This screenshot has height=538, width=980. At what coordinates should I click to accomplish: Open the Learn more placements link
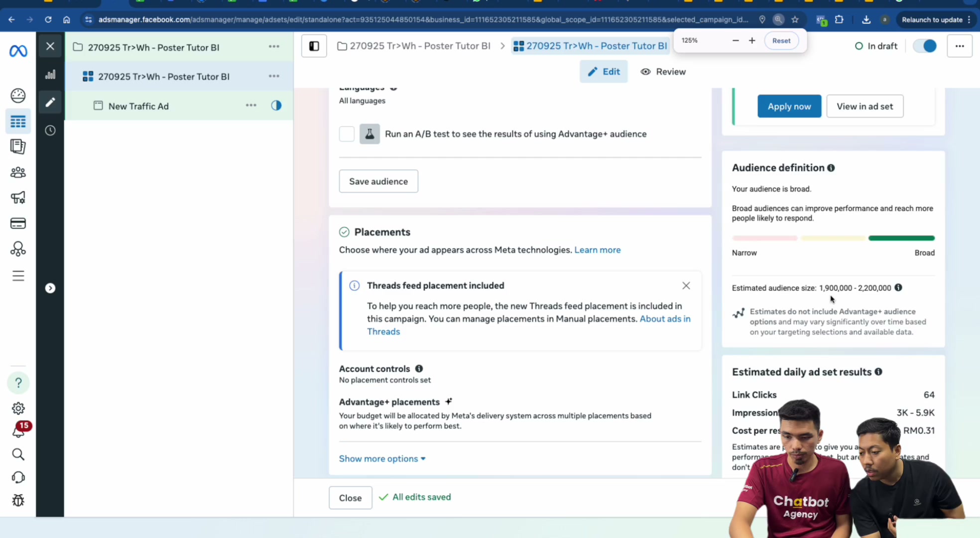(x=598, y=250)
